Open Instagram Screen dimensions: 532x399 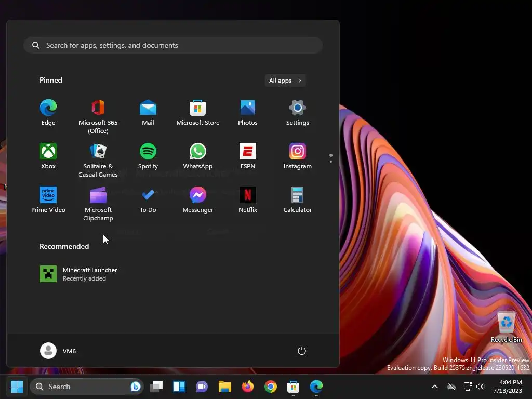click(x=298, y=156)
